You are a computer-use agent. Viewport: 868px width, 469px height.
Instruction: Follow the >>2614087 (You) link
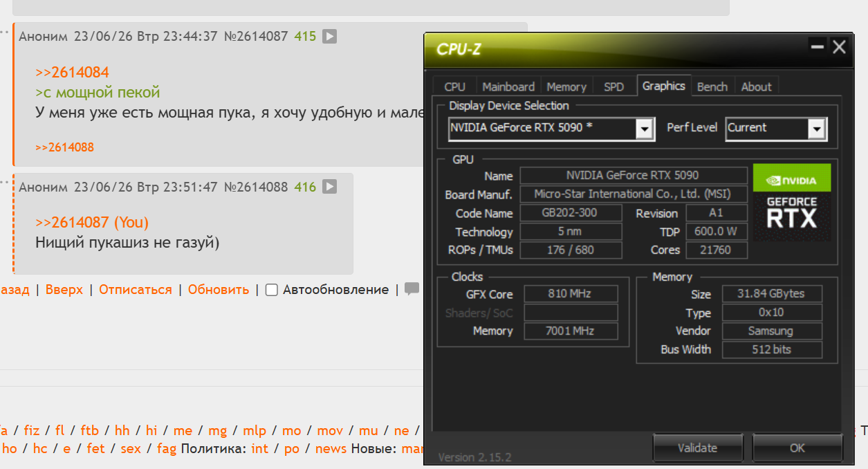(x=92, y=222)
